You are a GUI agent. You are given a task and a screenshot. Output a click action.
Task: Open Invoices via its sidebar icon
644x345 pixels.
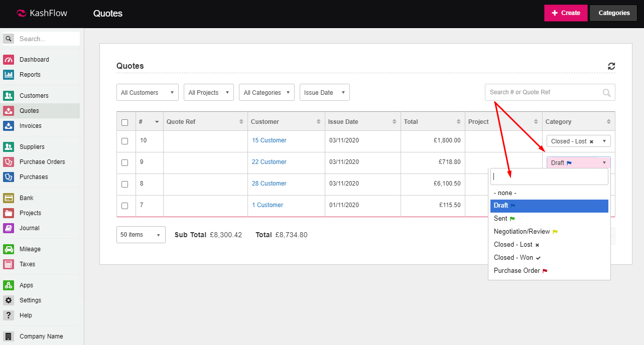tap(9, 126)
